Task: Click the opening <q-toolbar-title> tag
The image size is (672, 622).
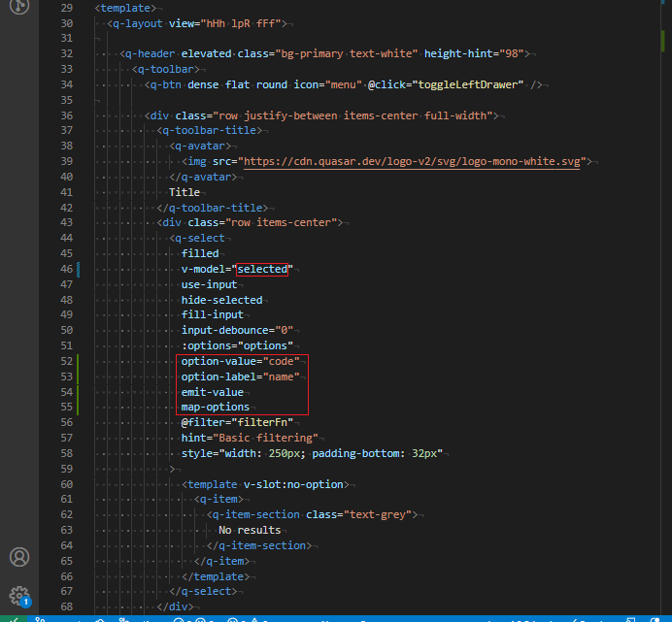Action: (209, 130)
